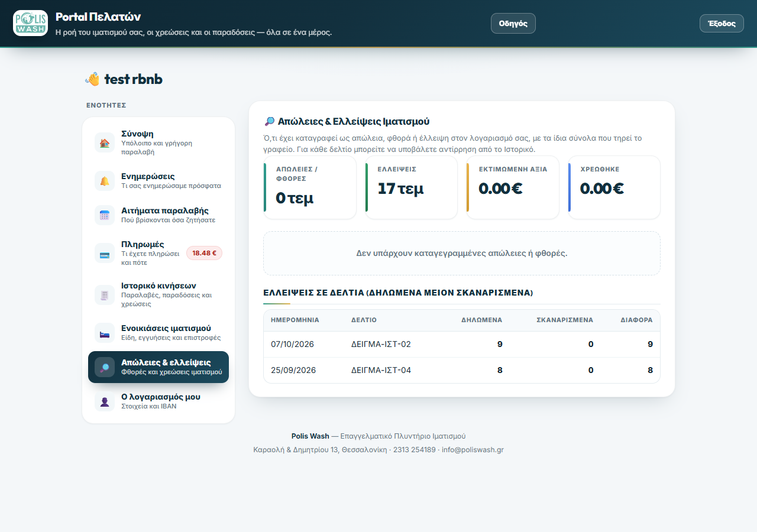Click the Απώλειες / Φθορές summary card
The width and height of the screenshot is (757, 532).
point(310,187)
